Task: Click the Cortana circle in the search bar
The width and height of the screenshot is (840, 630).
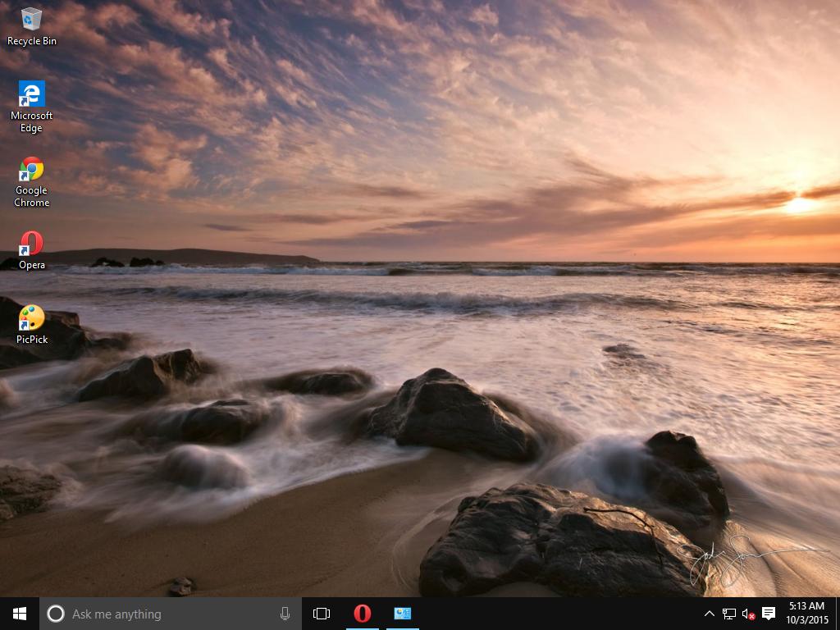Action: 55,614
